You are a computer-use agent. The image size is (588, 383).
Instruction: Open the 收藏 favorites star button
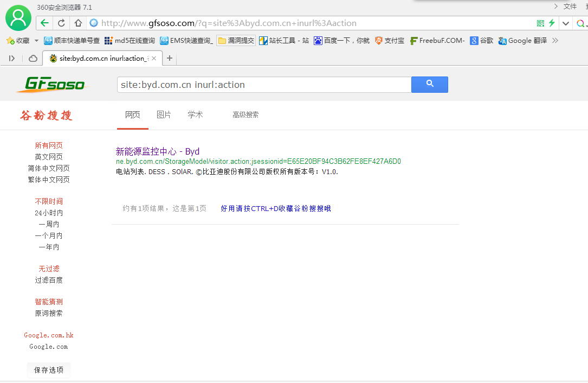click(x=18, y=41)
